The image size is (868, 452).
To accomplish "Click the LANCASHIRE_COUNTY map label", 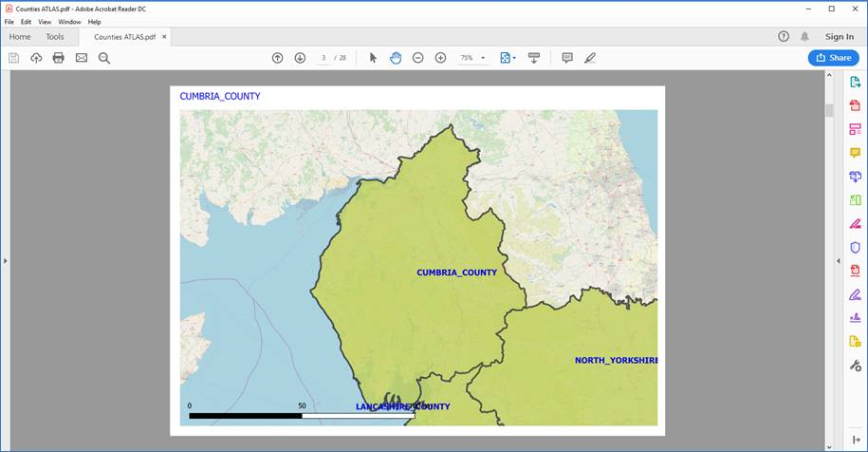I will [402, 406].
